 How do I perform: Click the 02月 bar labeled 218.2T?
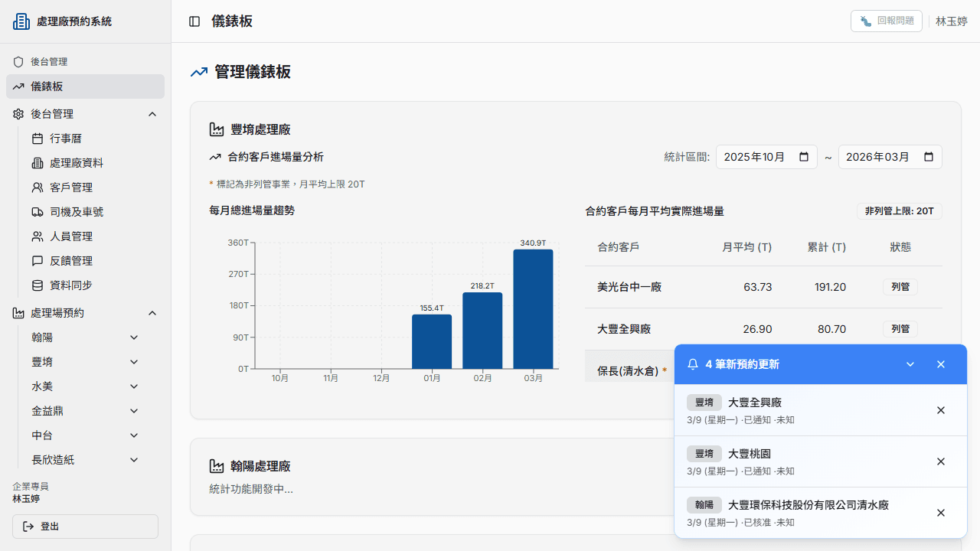point(482,331)
